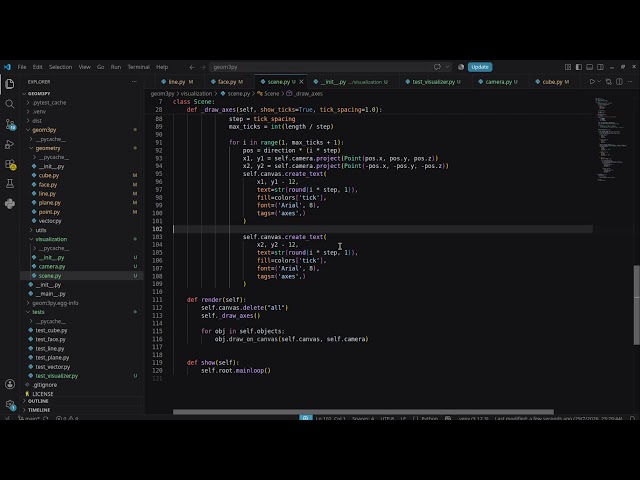
Task: Open the Terminal menu
Action: click(139, 67)
